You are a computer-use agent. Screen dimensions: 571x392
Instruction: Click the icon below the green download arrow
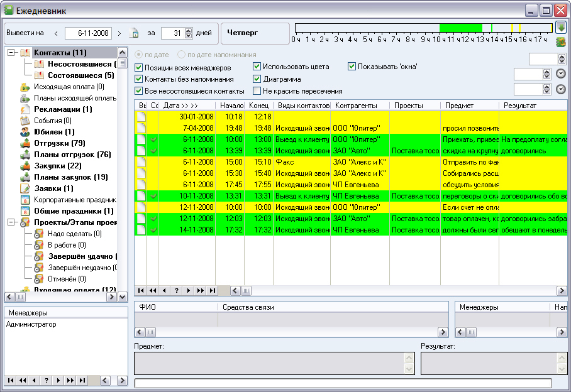[x=561, y=42]
